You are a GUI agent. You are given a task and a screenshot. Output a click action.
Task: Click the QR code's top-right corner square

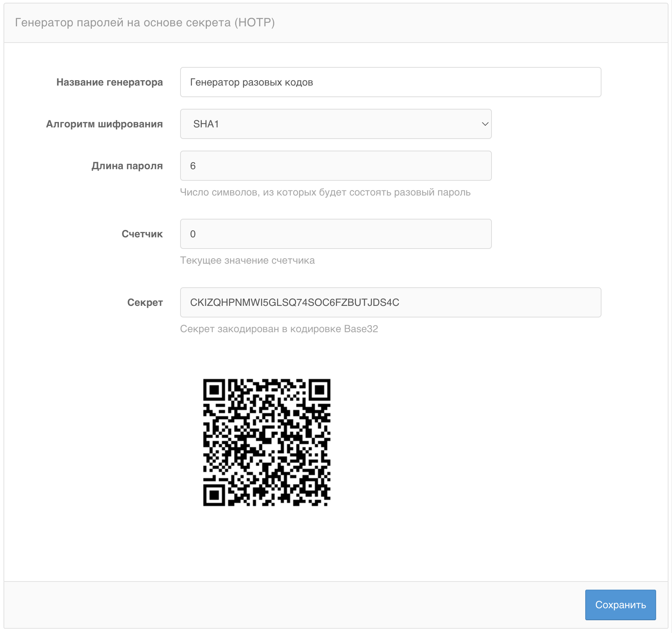319,390
